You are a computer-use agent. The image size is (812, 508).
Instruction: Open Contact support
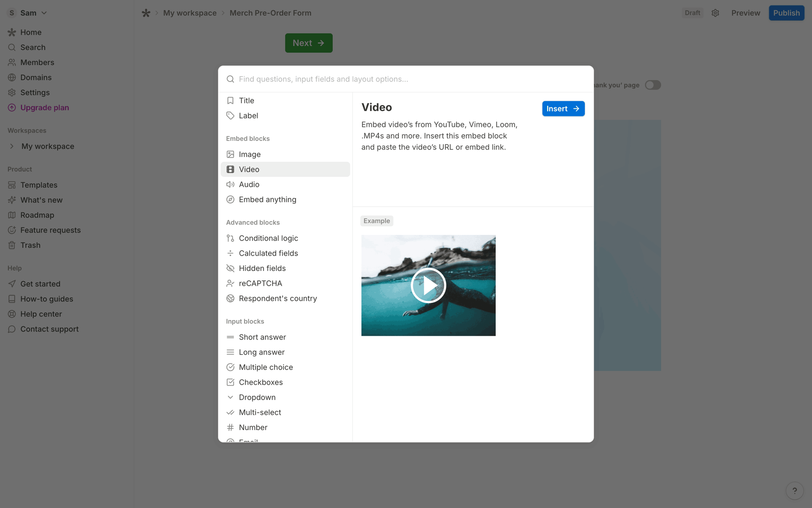point(49,329)
